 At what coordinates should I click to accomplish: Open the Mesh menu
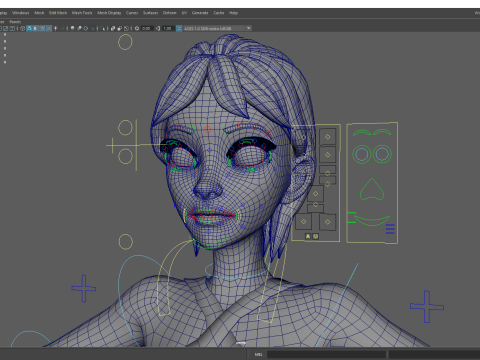pos(39,13)
